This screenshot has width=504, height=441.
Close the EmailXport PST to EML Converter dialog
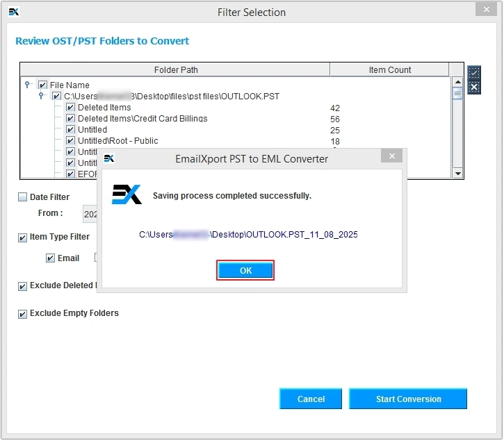tap(391, 156)
